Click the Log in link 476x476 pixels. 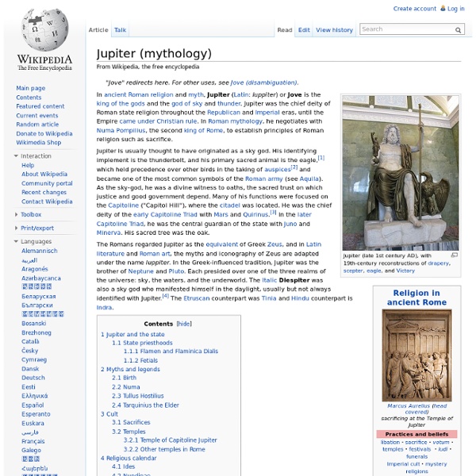456,9
